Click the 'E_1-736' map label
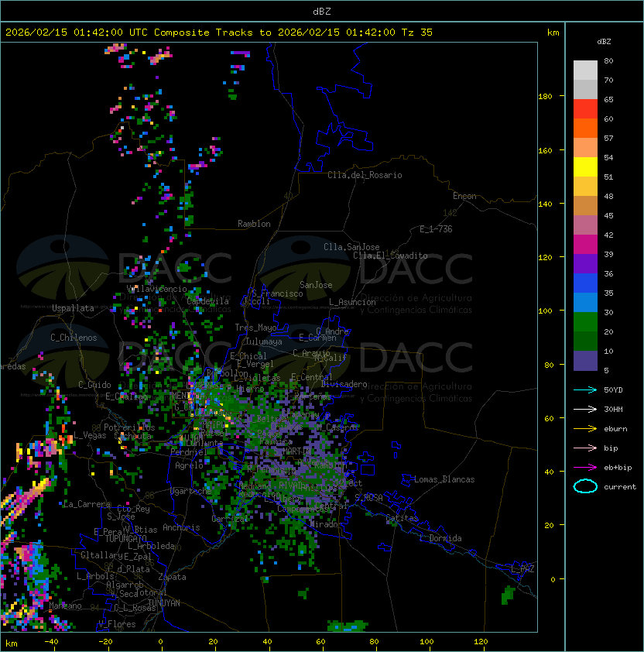The image size is (644, 652). 436,229
